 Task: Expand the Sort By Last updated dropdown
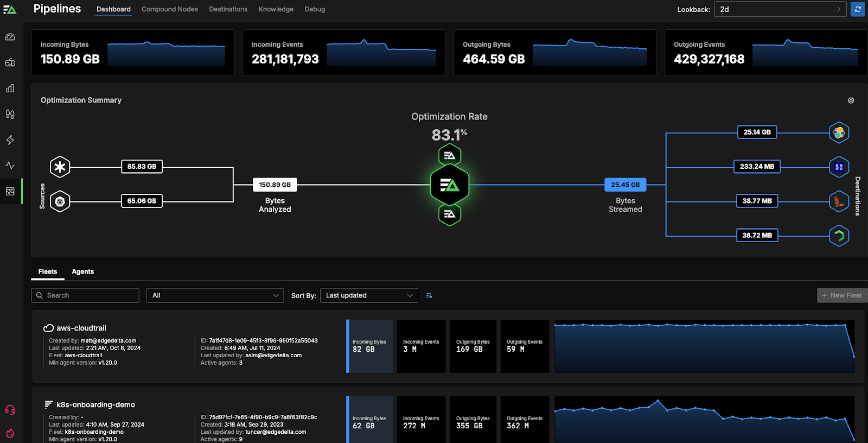click(369, 295)
